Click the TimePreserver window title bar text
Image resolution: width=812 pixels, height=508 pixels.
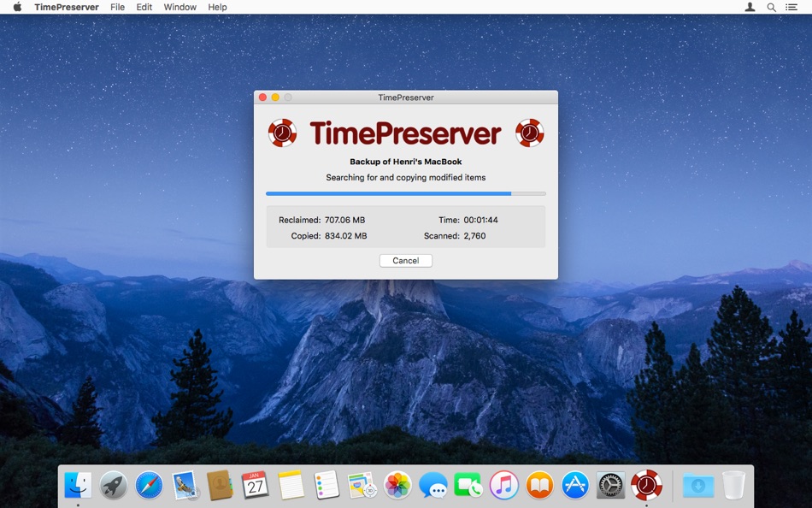tap(405, 97)
